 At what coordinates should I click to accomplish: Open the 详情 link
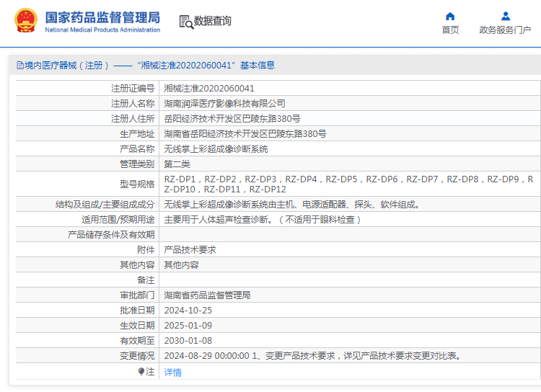tap(173, 373)
